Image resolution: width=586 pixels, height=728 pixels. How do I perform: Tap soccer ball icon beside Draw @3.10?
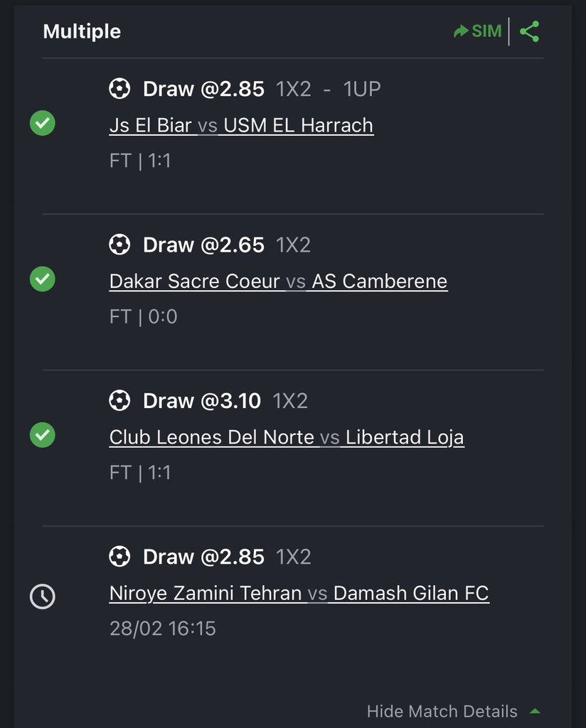click(x=119, y=400)
